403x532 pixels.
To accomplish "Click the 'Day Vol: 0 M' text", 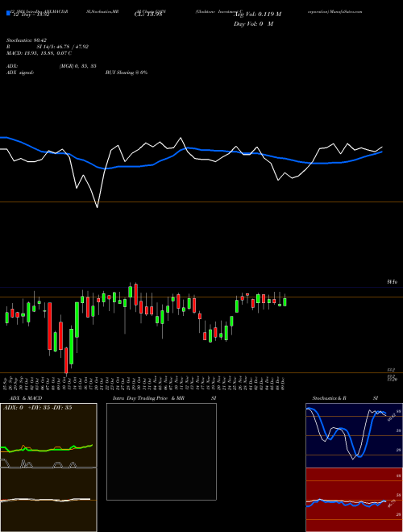I will [253, 24].
